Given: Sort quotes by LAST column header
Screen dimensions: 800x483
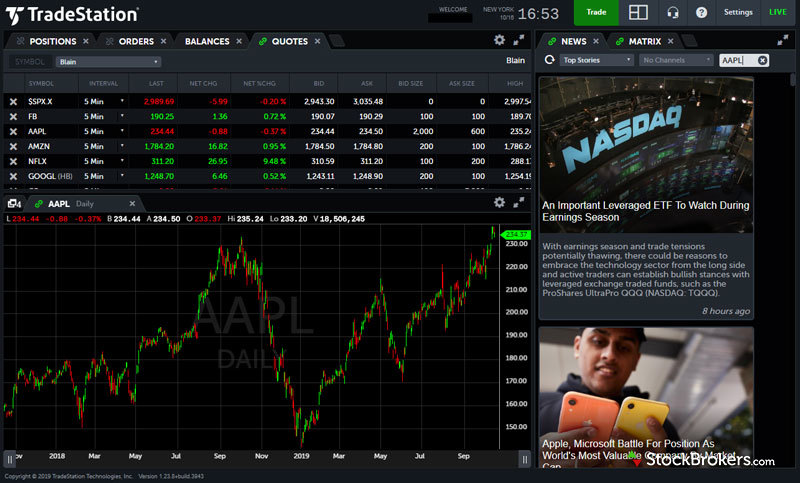Looking at the screenshot, I should [156, 83].
